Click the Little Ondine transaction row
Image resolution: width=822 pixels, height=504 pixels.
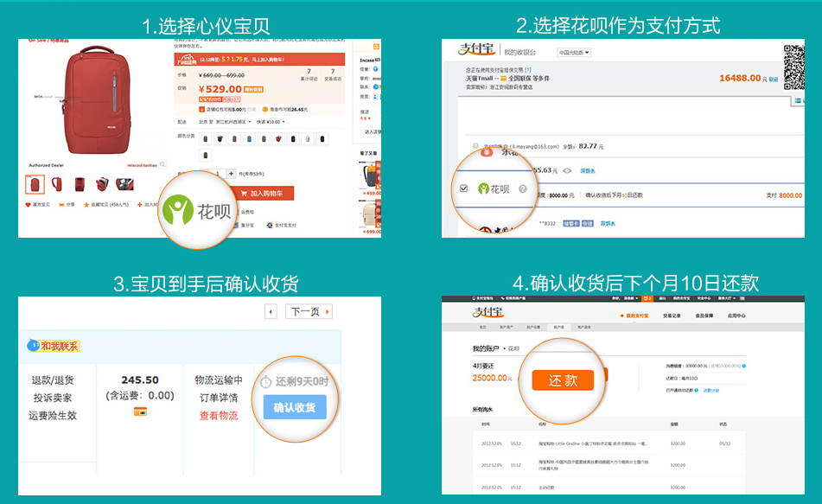(609, 443)
